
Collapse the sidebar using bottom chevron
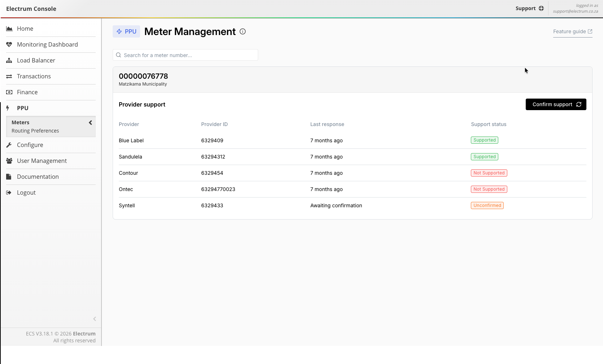95,319
